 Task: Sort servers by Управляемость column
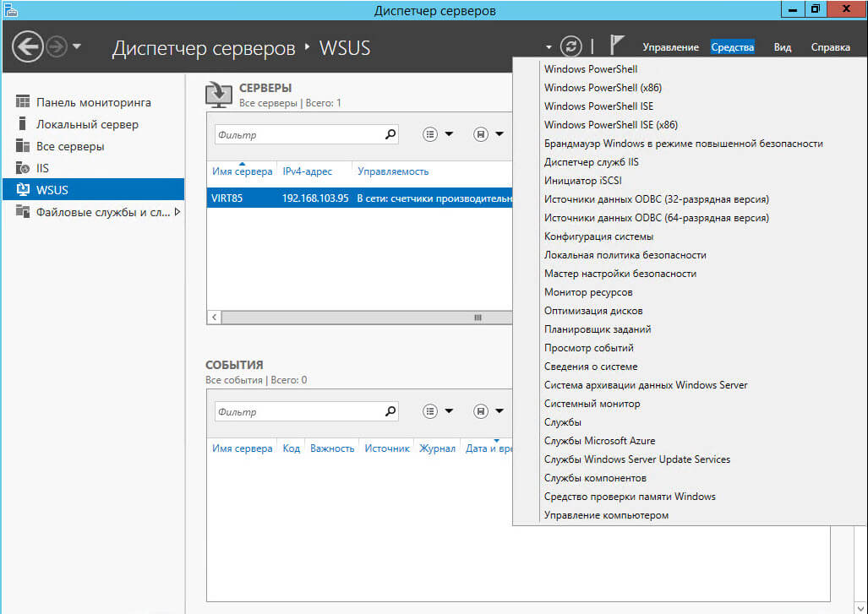point(393,171)
